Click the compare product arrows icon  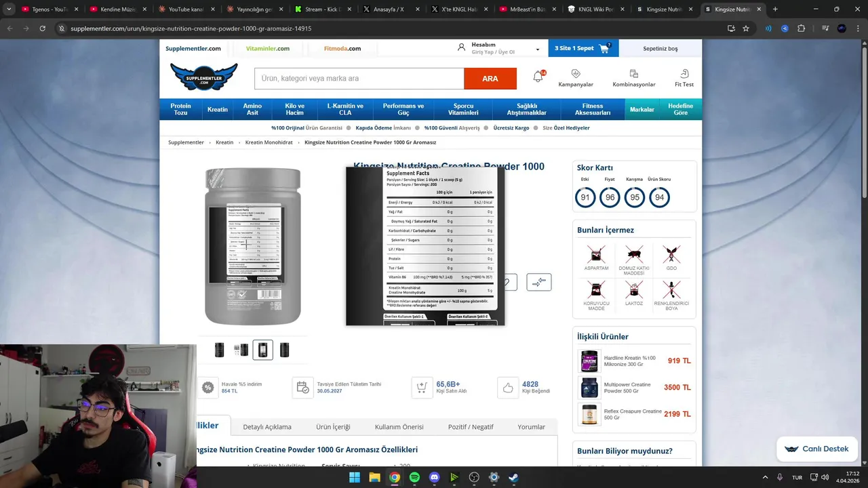539,282
